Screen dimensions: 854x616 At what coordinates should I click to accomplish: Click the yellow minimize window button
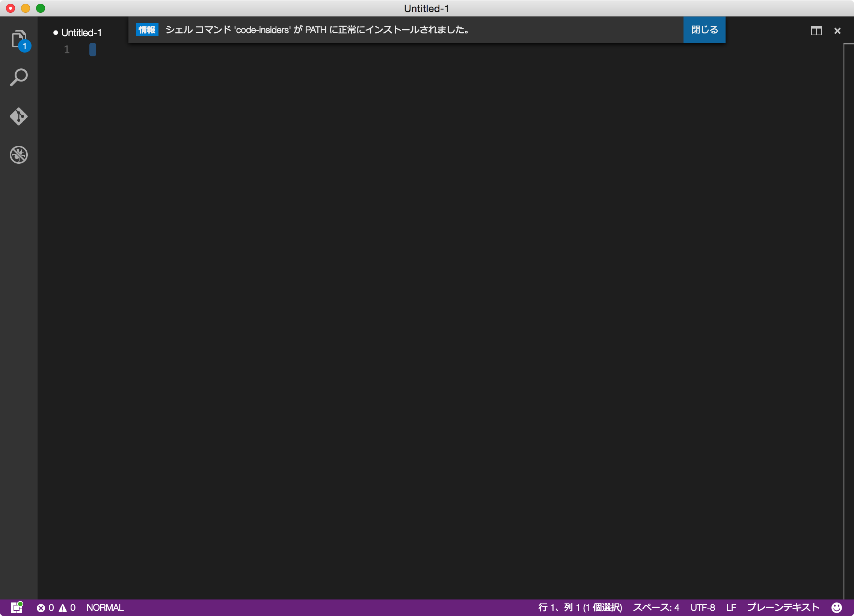point(26,8)
